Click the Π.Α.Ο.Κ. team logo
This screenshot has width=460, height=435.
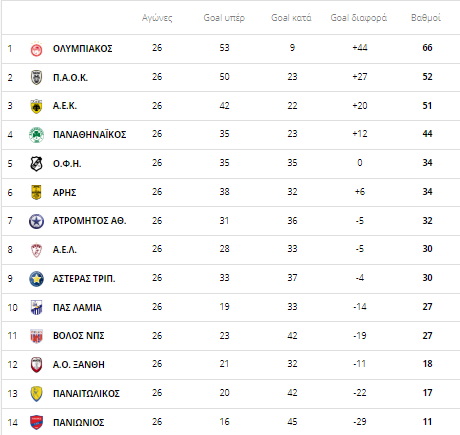click(36, 77)
